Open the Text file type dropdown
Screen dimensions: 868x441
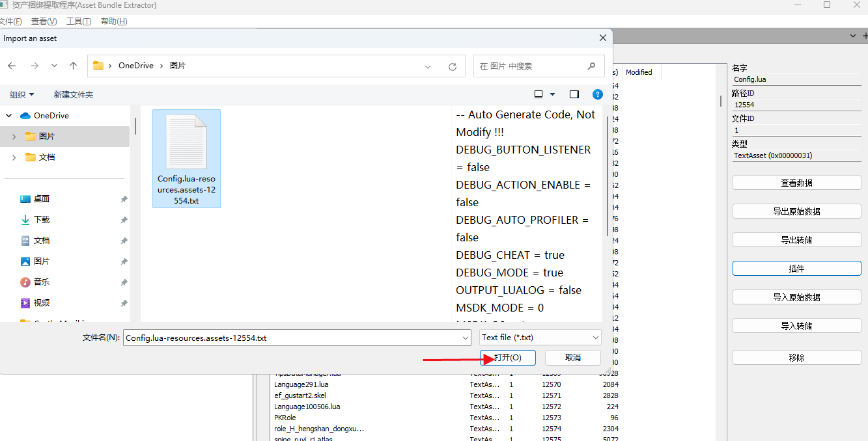(x=540, y=338)
